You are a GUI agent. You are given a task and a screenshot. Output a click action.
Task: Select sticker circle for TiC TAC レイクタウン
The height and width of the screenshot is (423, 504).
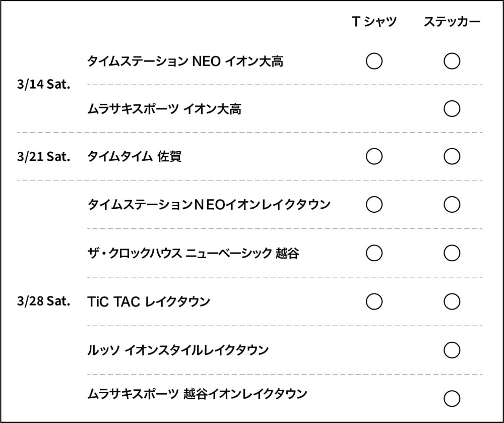(452, 301)
